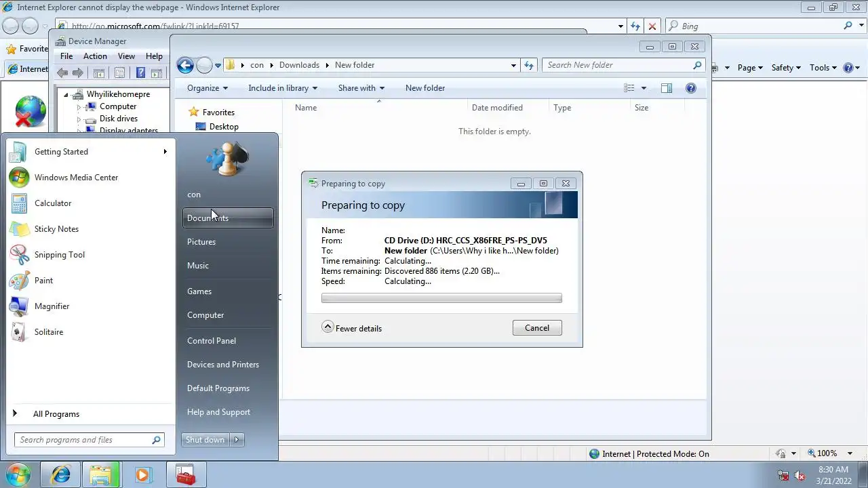Screen dimensions: 868x488
Task: Open Devices and Printers link
Action: pos(228,365)
